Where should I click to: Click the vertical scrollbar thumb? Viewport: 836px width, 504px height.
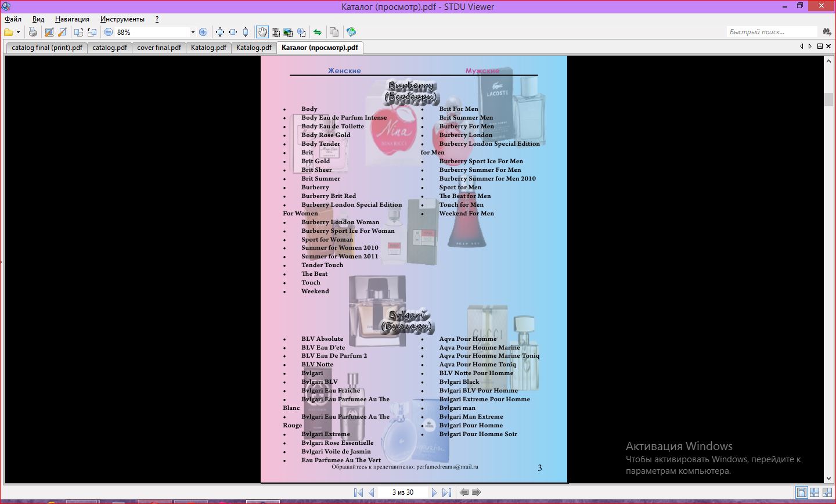(x=829, y=99)
